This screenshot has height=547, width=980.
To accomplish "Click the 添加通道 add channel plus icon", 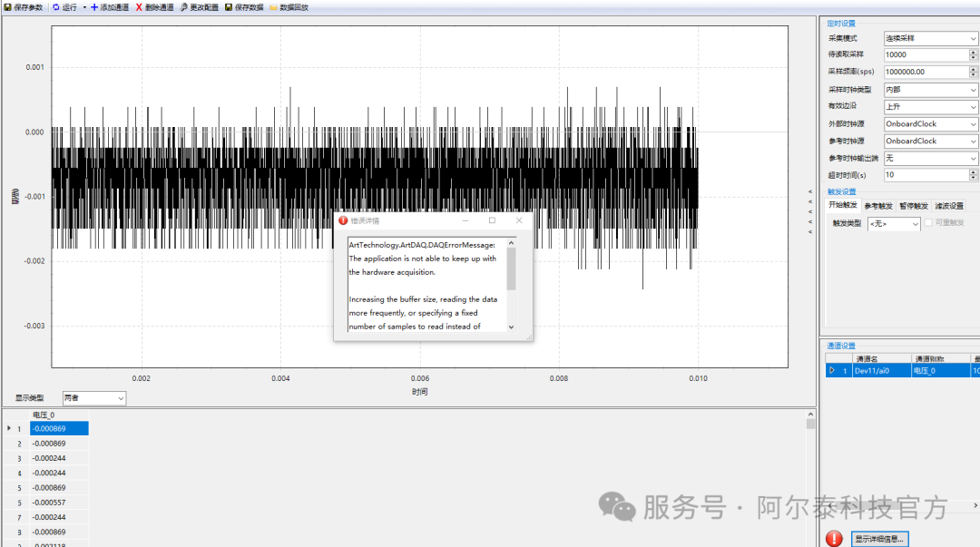I will [x=94, y=7].
